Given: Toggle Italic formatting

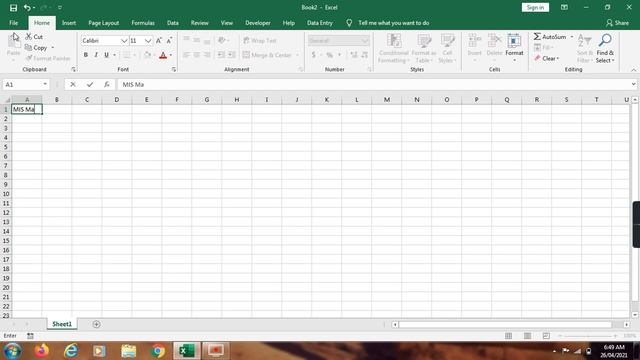Looking at the screenshot, I should point(96,55).
